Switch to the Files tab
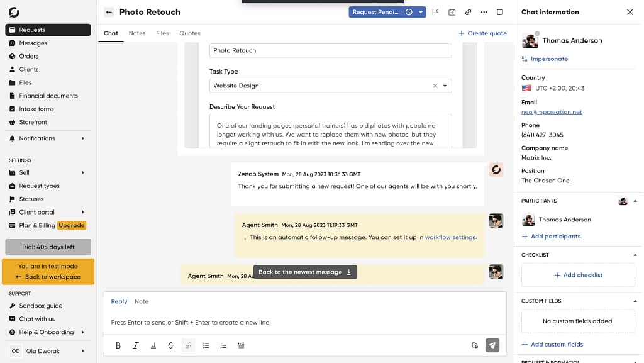The image size is (644, 363). click(x=162, y=33)
